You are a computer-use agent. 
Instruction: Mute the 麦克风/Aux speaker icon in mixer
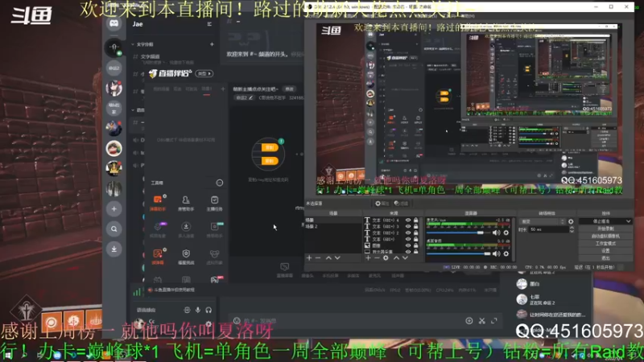497,232
